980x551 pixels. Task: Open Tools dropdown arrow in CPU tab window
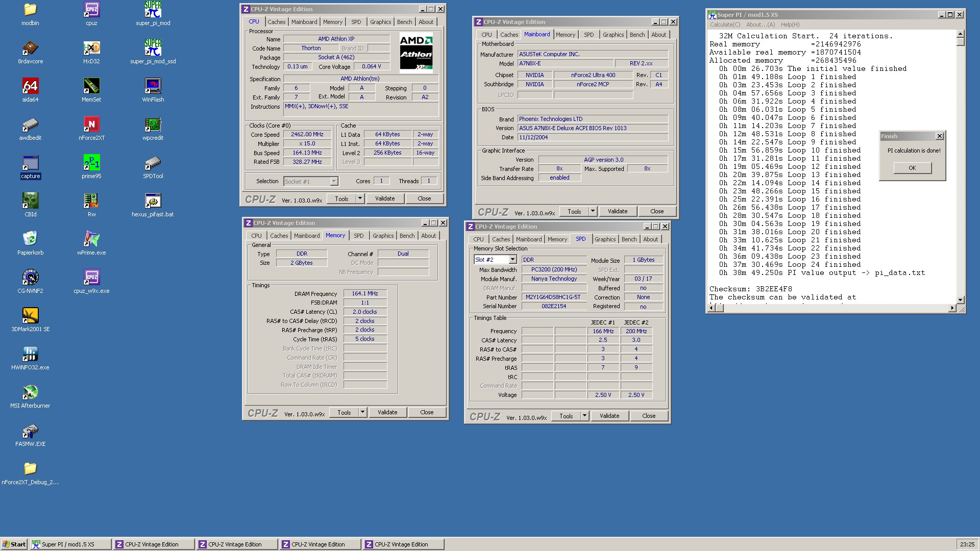click(360, 198)
